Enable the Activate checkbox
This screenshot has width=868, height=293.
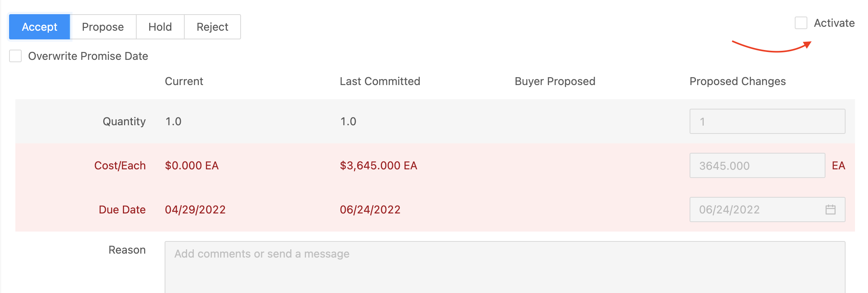[801, 23]
